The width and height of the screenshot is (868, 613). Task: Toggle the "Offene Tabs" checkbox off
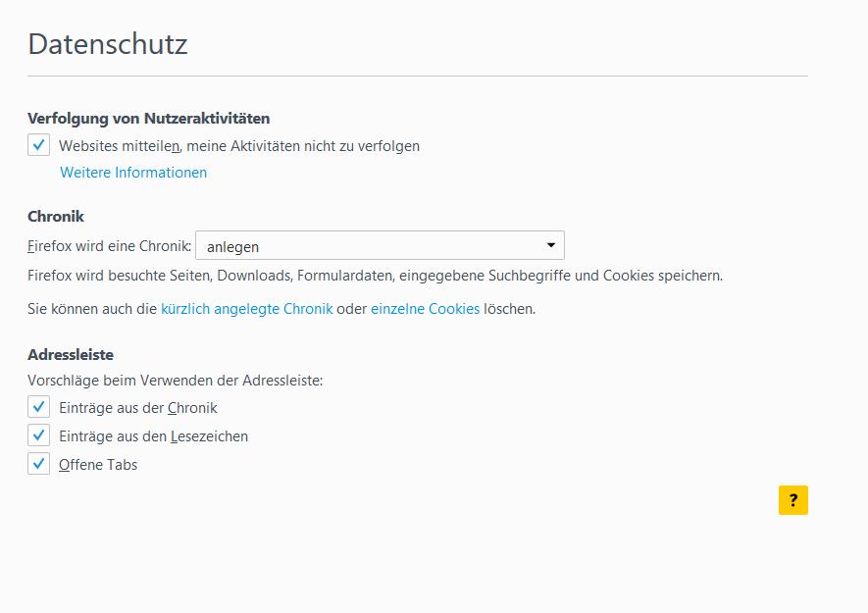click(x=38, y=464)
